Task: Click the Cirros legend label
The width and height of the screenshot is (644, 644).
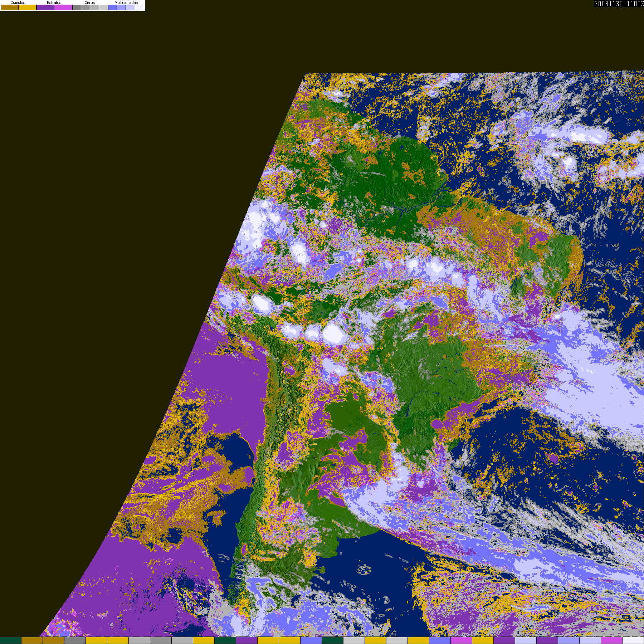Action: point(90,3)
